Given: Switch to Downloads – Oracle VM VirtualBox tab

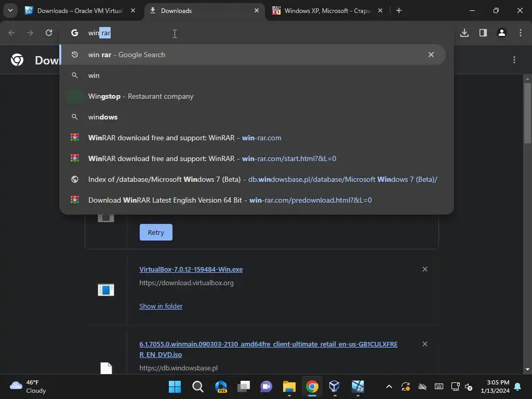Looking at the screenshot, I should click(x=80, y=11).
